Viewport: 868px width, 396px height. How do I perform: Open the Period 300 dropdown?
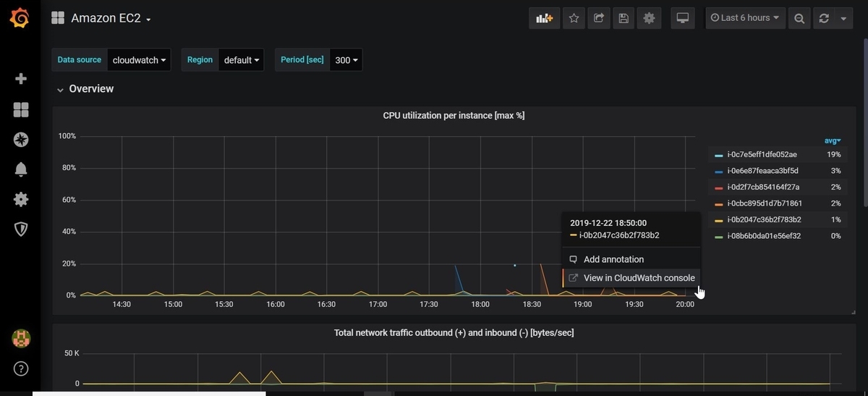(x=346, y=60)
